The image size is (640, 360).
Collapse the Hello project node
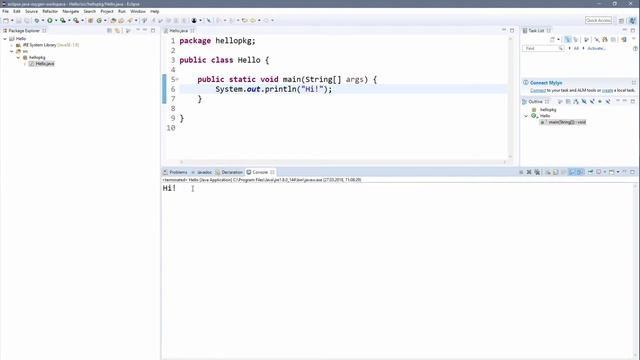click(x=5, y=39)
